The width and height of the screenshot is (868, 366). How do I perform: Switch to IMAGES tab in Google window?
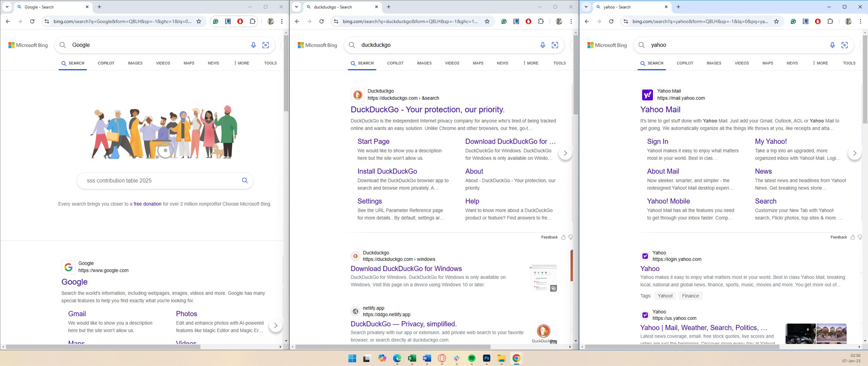tap(135, 63)
